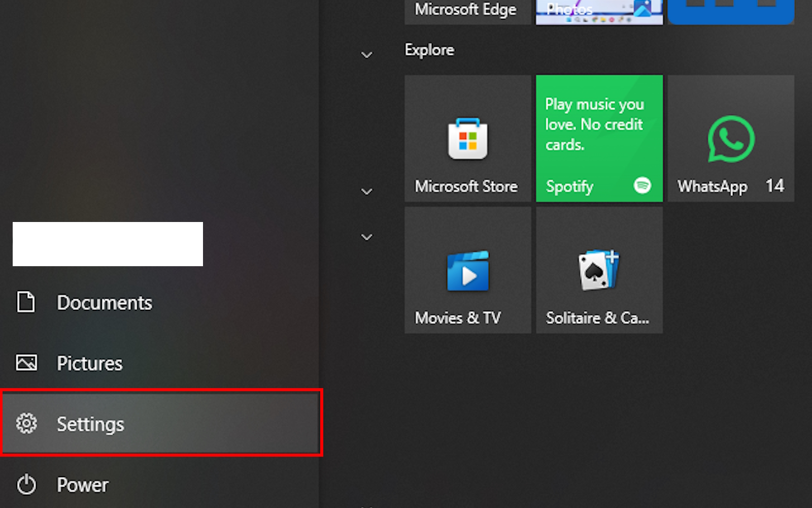This screenshot has width=812, height=508.
Task: Click the blue tile beside Photos
Action: (731, 12)
